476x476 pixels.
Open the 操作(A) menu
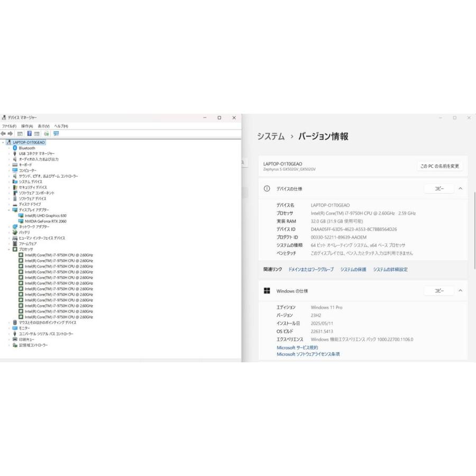point(27,126)
